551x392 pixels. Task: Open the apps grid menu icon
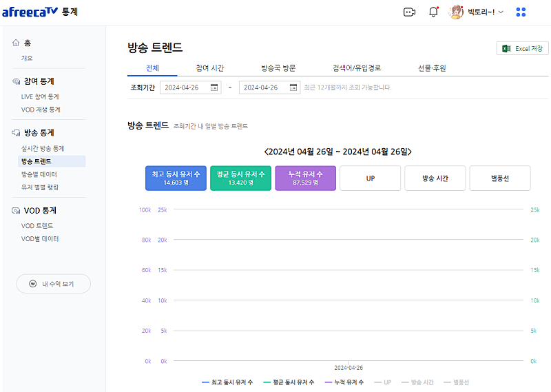tap(521, 12)
